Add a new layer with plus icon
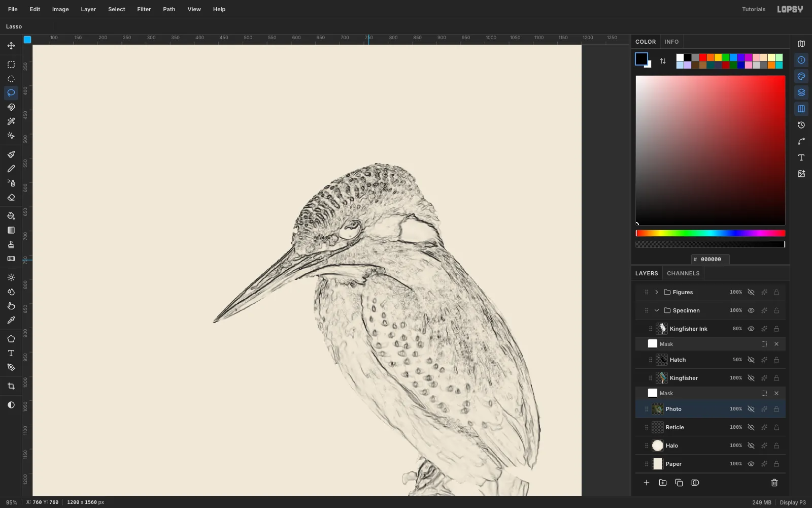The width and height of the screenshot is (812, 508). click(647, 483)
